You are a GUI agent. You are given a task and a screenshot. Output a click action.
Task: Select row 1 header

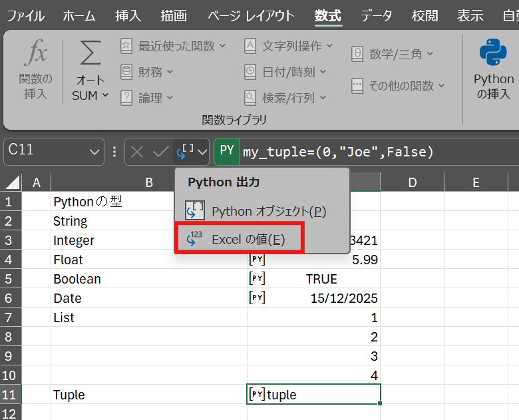[x=11, y=202]
